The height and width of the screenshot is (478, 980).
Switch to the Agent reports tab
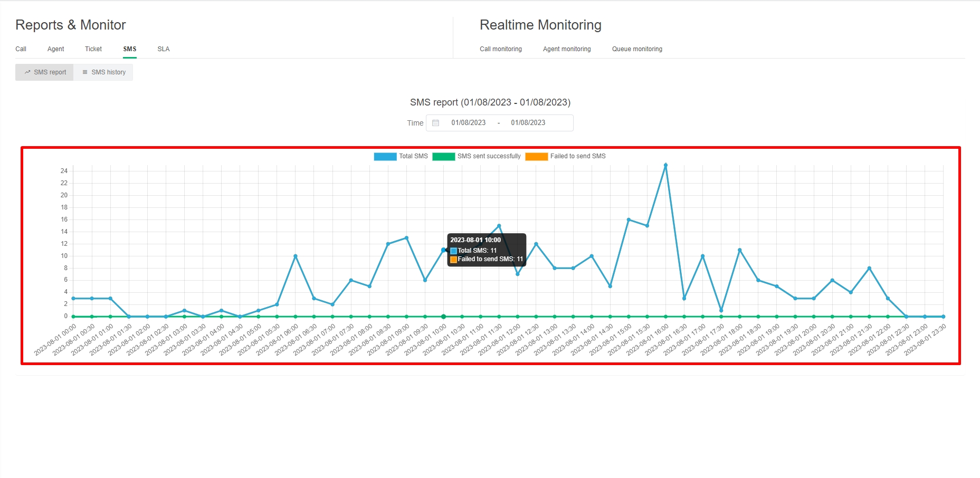55,49
